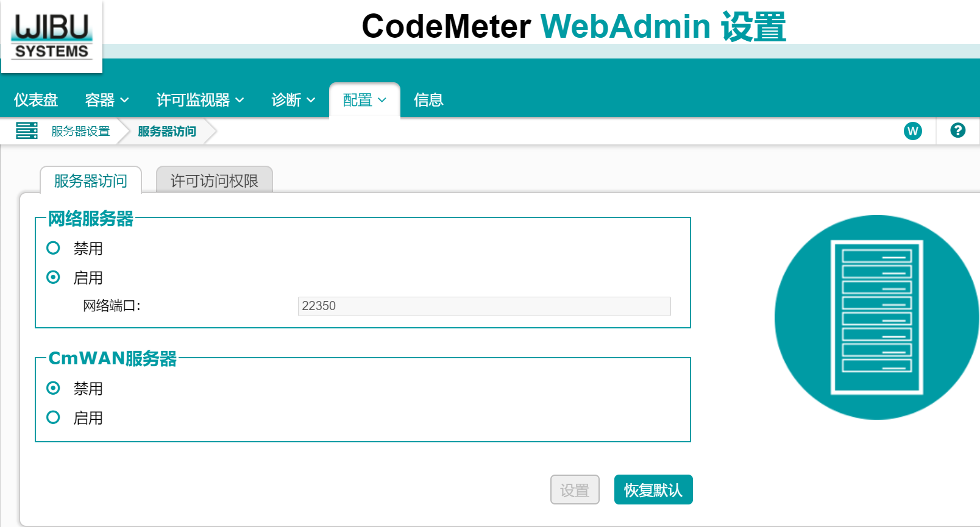Screen dimensions: 980x527
Task: Switch to the 服务器访问 tab
Action: 91,181
